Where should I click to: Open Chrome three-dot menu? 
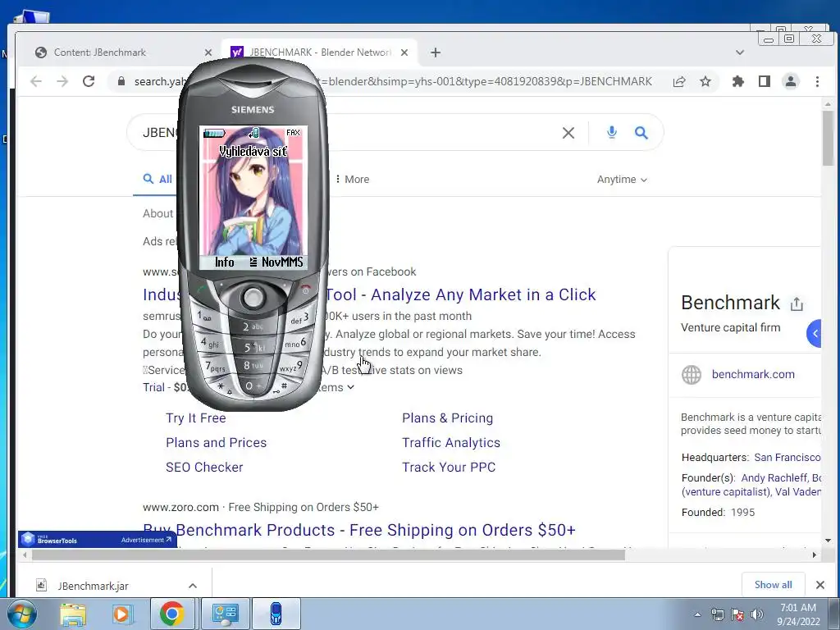817,81
